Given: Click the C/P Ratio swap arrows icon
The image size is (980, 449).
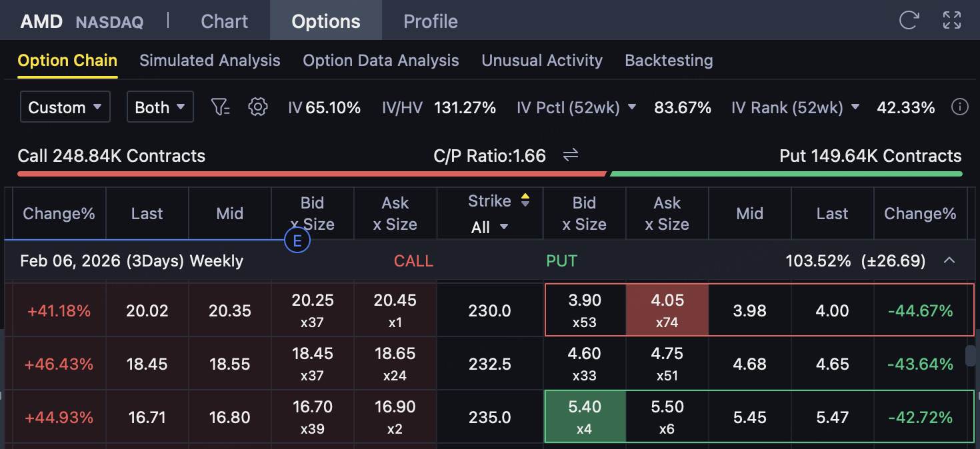Looking at the screenshot, I should point(571,155).
